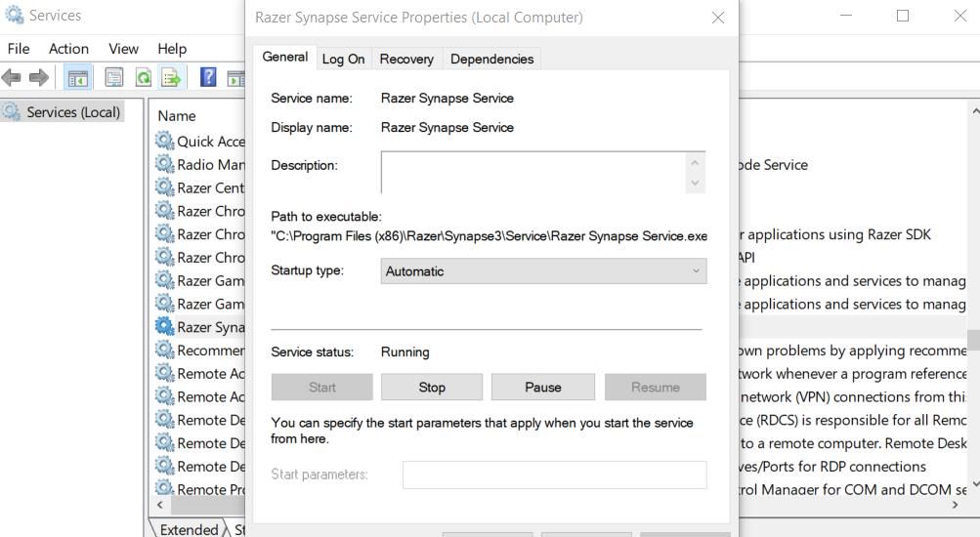Image resolution: width=980 pixels, height=537 pixels.
Task: Open the View menu
Action: click(x=123, y=49)
